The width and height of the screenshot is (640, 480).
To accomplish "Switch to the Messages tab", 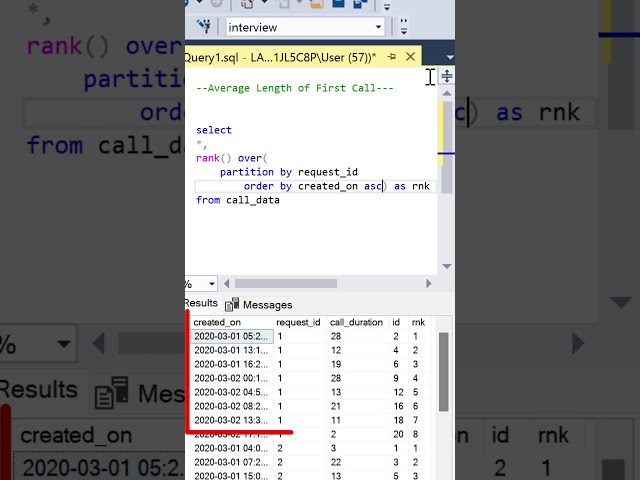I will 259,304.
